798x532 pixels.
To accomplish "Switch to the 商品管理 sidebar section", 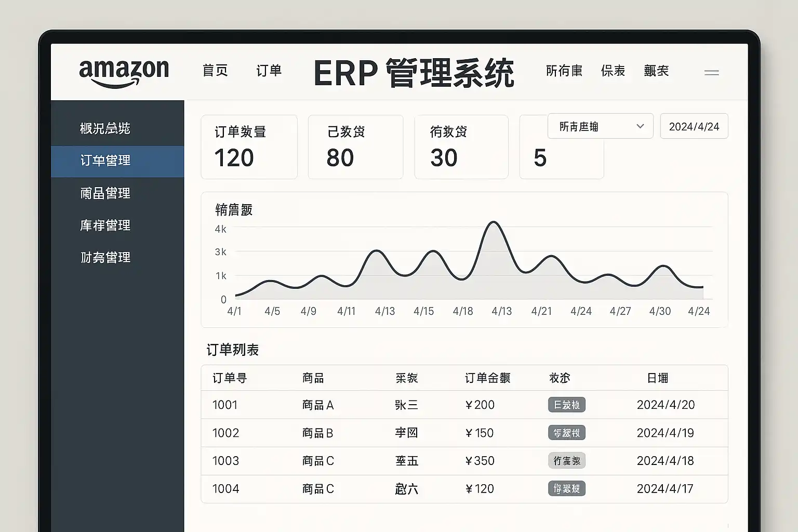I will point(105,193).
